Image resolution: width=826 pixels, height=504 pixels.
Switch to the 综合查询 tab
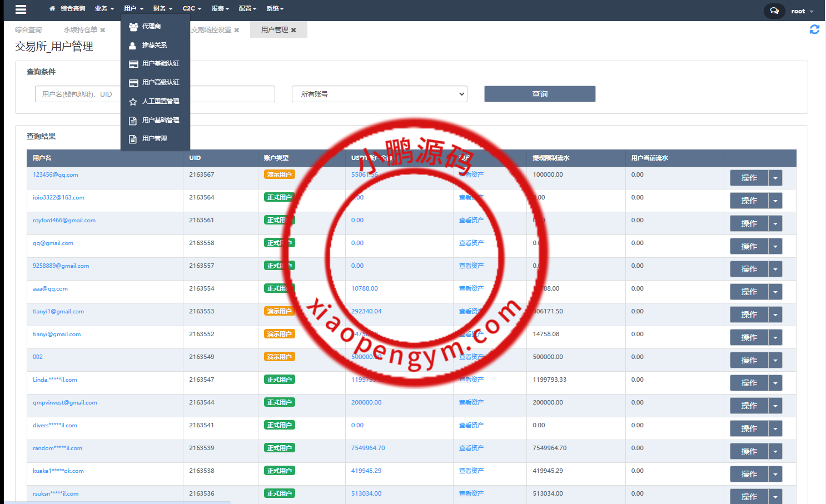pyautogui.click(x=28, y=30)
